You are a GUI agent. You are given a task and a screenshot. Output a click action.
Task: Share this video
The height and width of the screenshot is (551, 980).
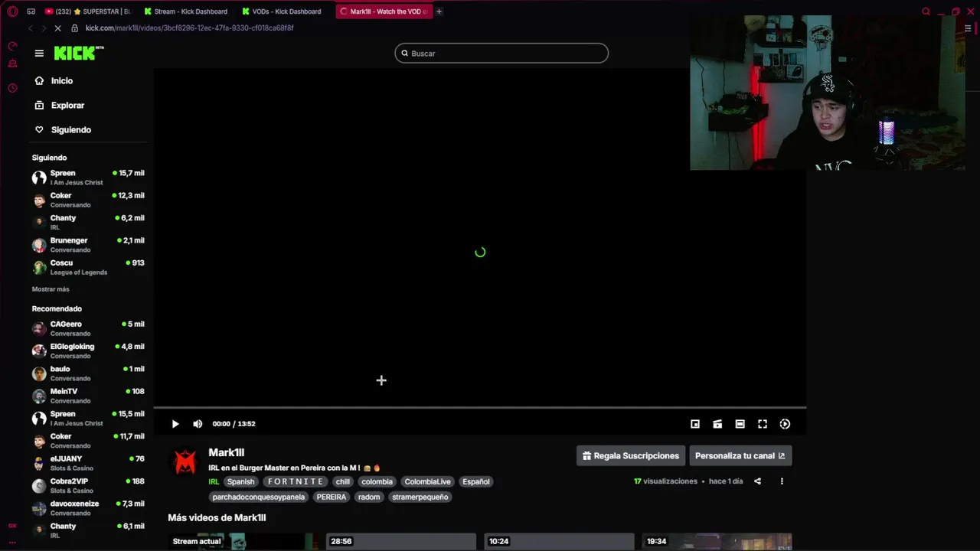[757, 481]
